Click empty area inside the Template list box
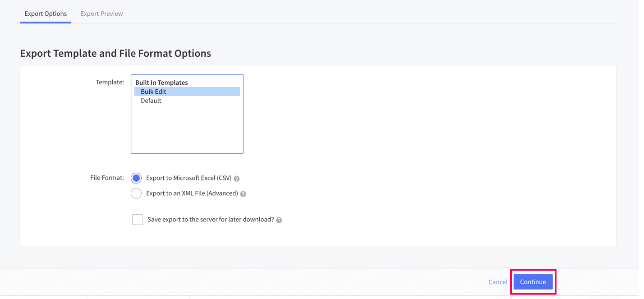644x299 pixels. point(187,131)
